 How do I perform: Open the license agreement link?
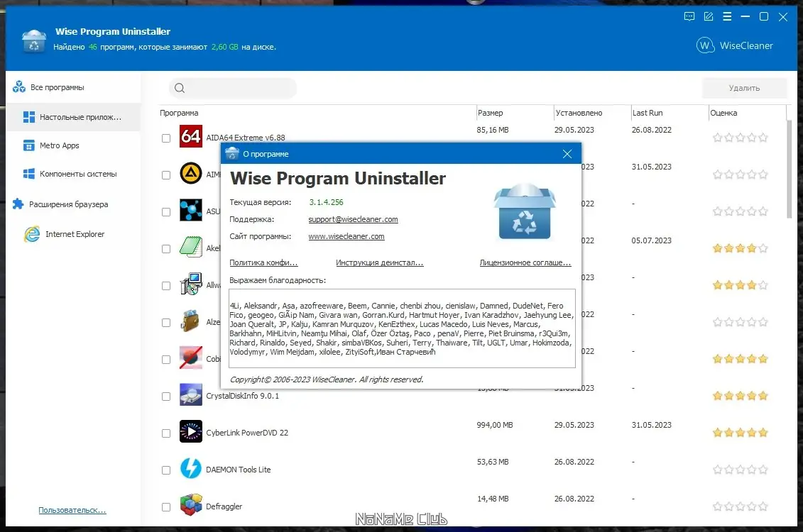525,262
